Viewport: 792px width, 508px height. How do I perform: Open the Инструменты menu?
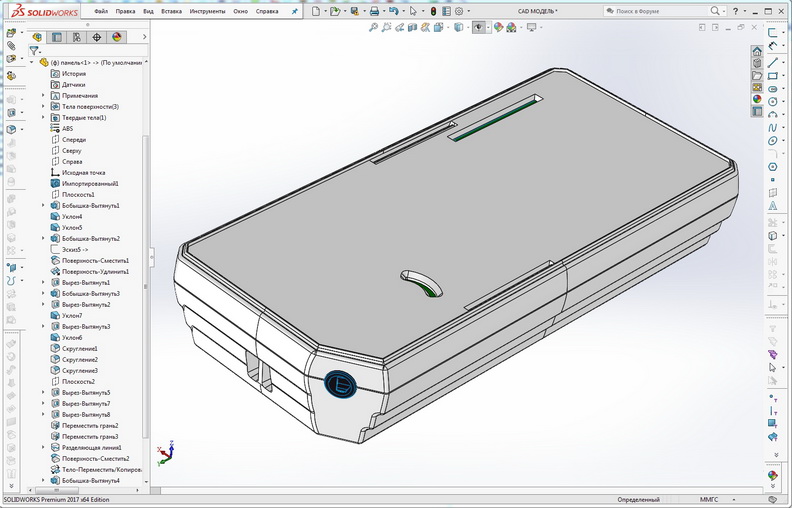(208, 11)
